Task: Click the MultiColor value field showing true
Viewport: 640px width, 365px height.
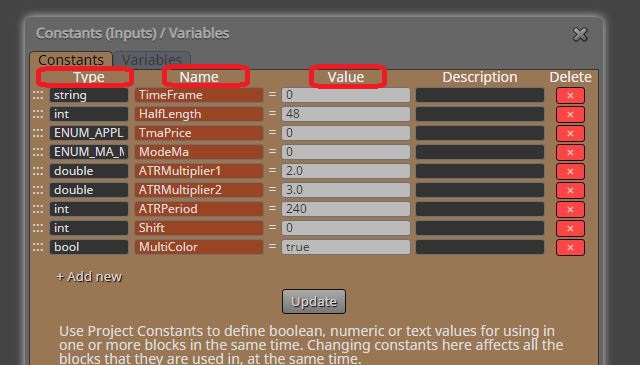Action: [x=346, y=247]
